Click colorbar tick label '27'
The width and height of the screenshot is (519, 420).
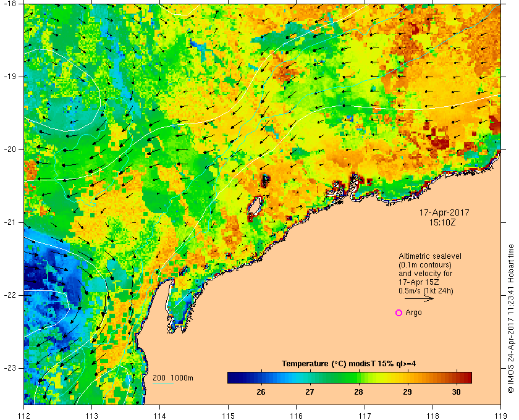click(310, 392)
